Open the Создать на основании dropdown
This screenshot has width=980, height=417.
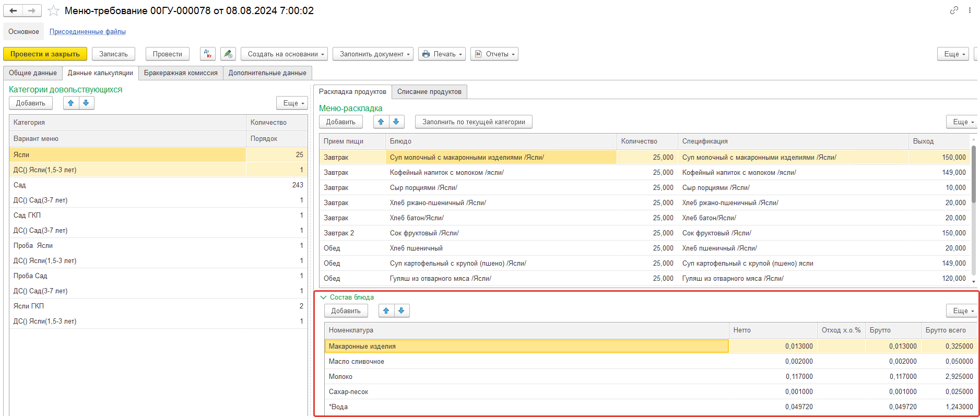(x=285, y=54)
